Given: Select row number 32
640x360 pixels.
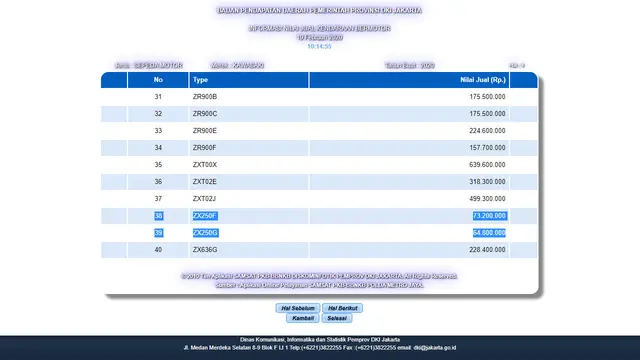Looking at the screenshot, I should [158, 114].
